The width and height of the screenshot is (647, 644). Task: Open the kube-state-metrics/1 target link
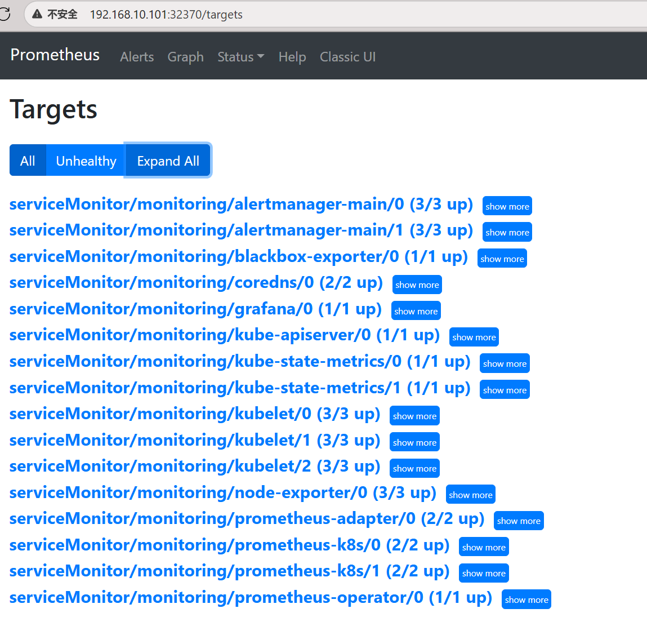tap(240, 388)
